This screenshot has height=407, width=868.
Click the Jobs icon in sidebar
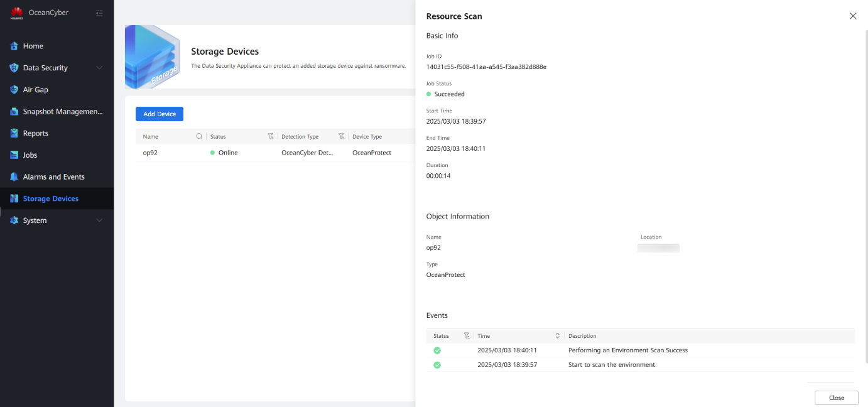[x=14, y=155]
